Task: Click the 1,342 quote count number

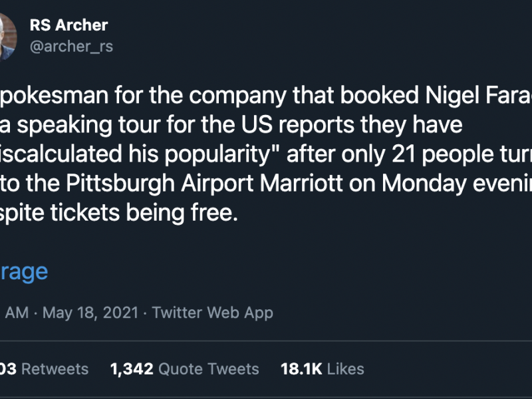Action: click(x=132, y=369)
